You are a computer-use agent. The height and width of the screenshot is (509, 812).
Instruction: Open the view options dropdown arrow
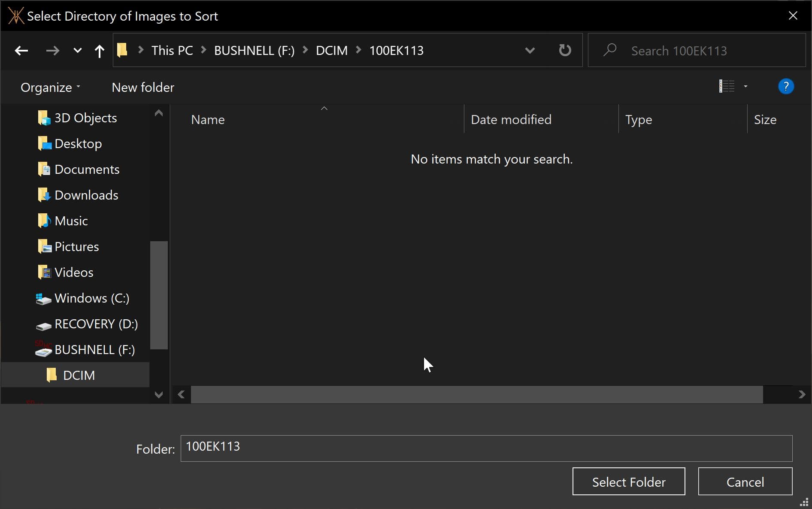coord(745,86)
